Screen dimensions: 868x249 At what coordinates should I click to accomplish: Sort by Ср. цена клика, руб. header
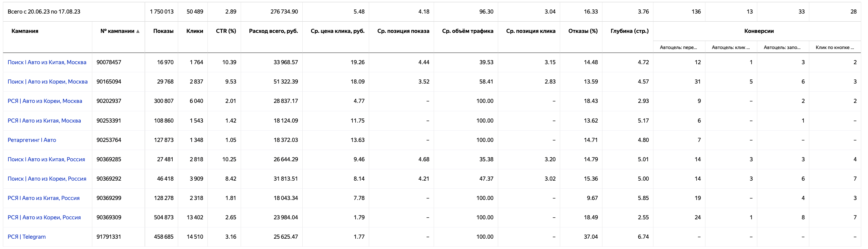(x=337, y=31)
